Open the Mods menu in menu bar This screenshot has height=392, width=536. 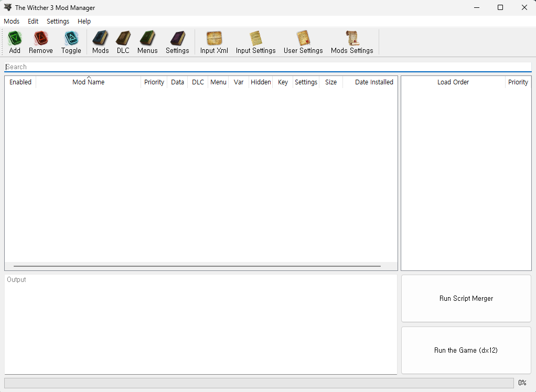click(12, 21)
